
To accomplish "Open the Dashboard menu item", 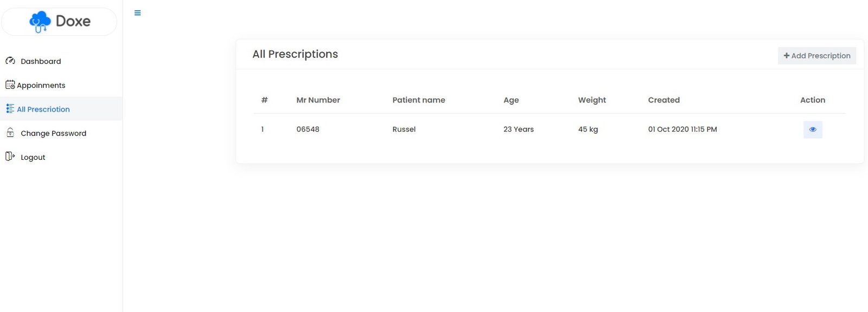I will tap(41, 61).
